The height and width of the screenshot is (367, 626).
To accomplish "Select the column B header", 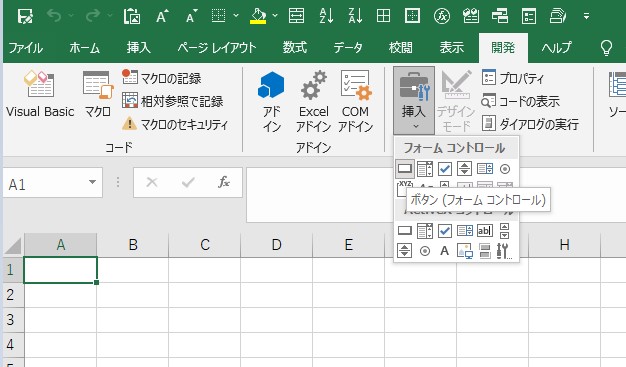I will pyautogui.click(x=133, y=244).
